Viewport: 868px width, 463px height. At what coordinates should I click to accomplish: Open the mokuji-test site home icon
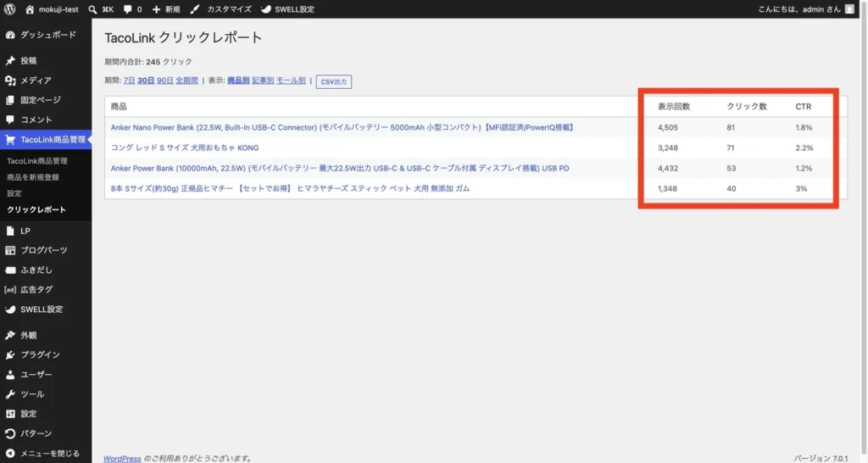(x=30, y=9)
